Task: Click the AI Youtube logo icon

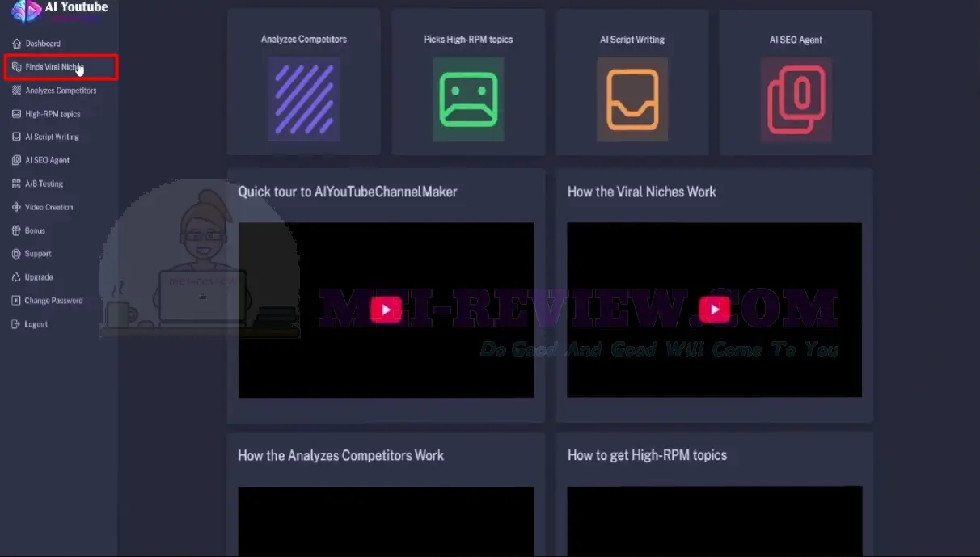Action: click(x=26, y=11)
